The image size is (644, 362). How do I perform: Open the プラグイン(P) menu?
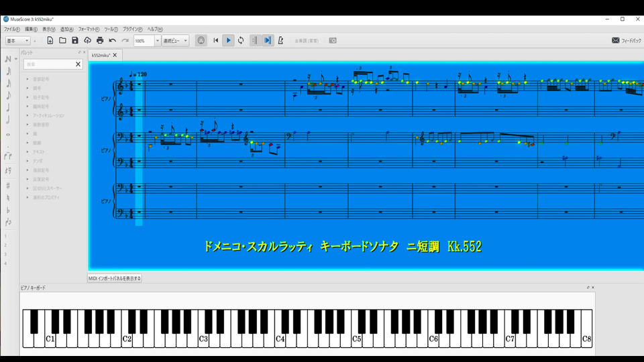(x=133, y=29)
